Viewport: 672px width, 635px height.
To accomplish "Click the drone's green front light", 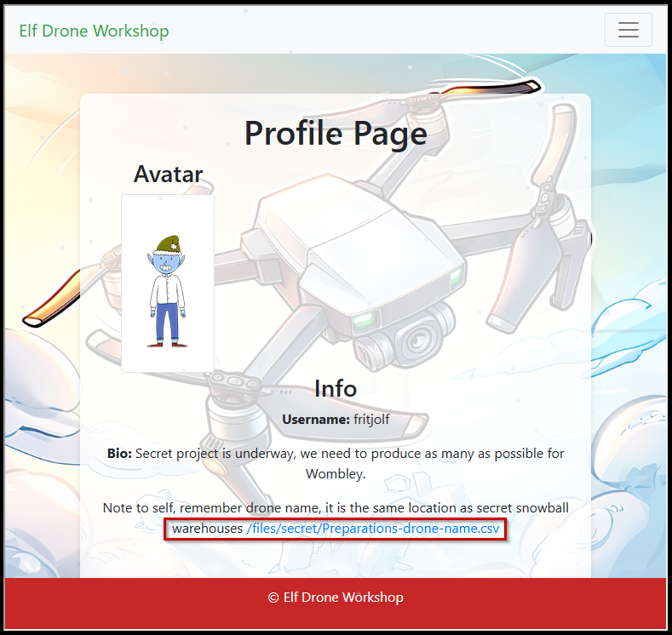I will click(364, 319).
